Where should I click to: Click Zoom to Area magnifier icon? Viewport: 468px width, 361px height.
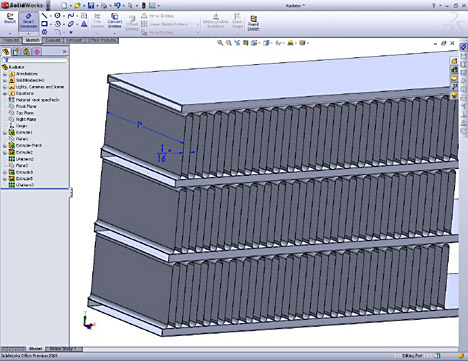pyautogui.click(x=229, y=43)
